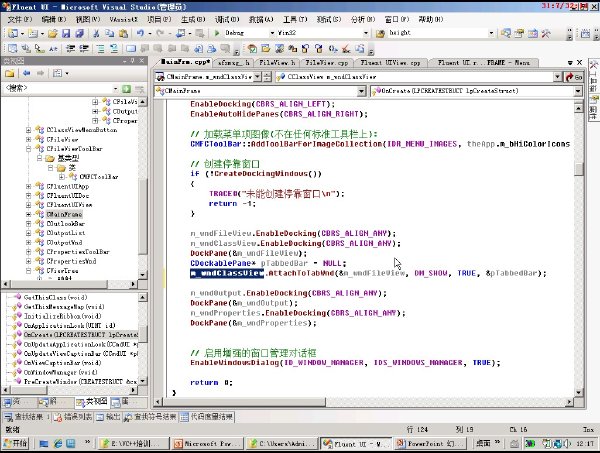Screen dimensions: 600x453
Task: Click Class View back arrow icon
Action: coord(26,73)
